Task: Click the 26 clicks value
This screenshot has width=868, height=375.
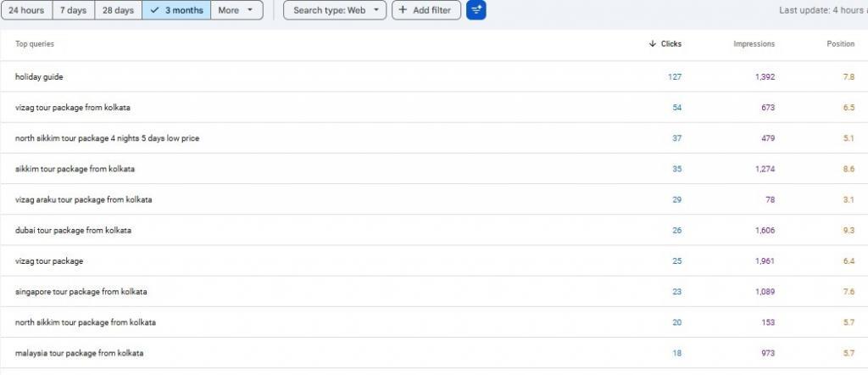Action: pyautogui.click(x=677, y=231)
